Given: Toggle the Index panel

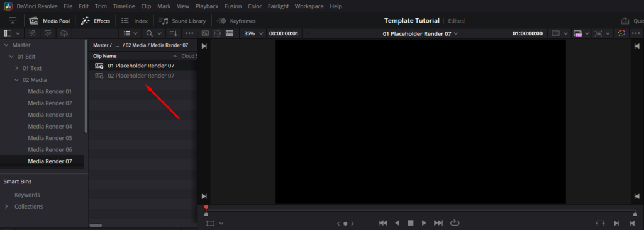Looking at the screenshot, I should [135, 21].
